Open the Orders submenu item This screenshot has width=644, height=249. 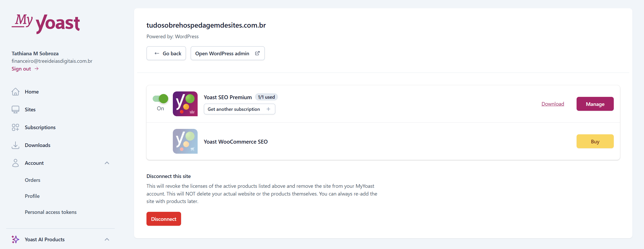pos(33,180)
